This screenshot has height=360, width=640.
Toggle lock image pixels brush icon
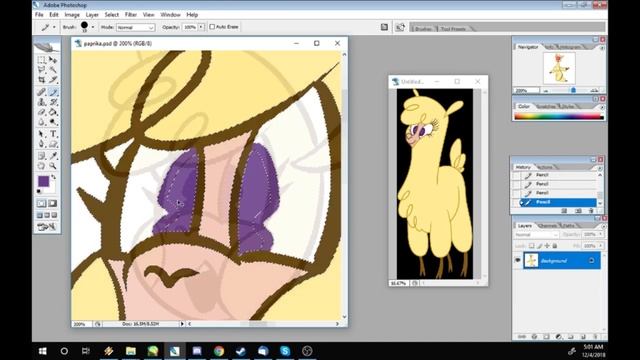coord(539,246)
